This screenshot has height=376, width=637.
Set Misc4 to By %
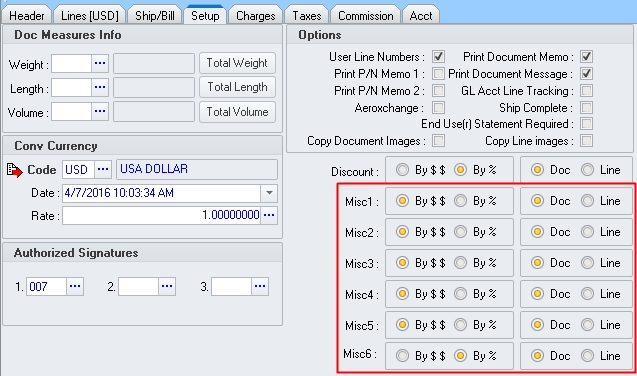coord(460,294)
